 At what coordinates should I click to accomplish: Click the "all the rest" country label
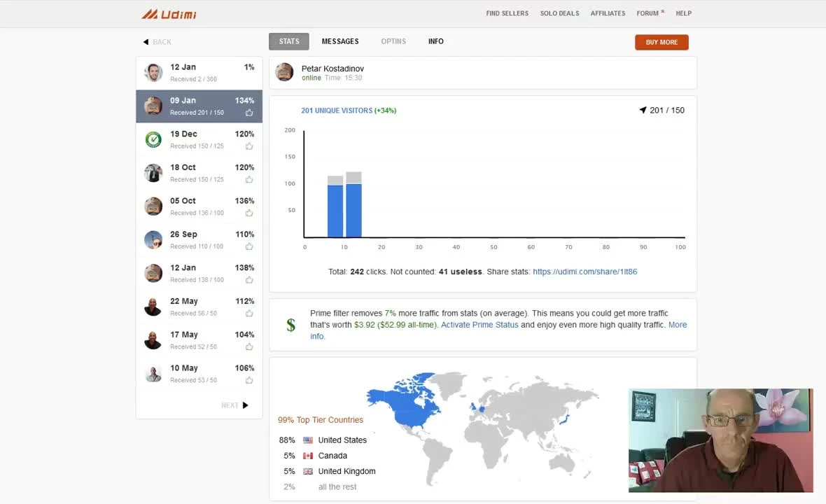[x=337, y=487]
